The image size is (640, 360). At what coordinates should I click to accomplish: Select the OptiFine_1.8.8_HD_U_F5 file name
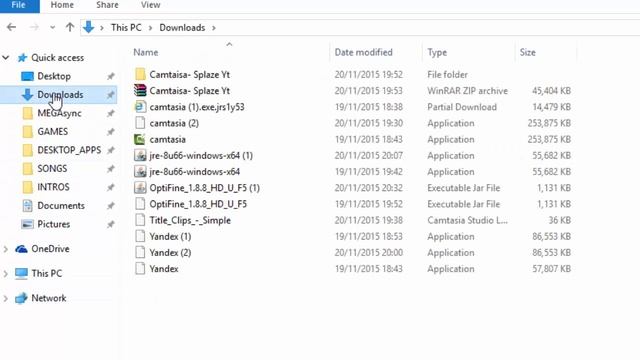coord(198,204)
